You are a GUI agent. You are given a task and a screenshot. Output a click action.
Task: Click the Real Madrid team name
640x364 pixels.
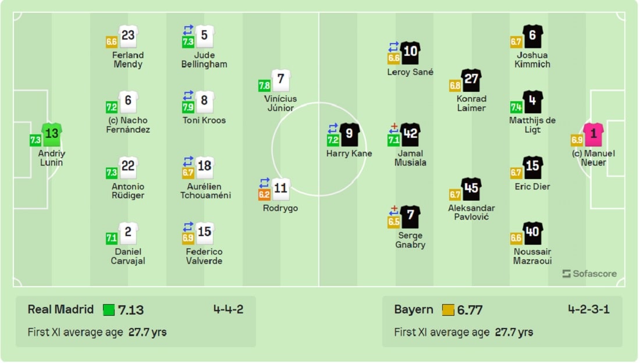pyautogui.click(x=61, y=309)
